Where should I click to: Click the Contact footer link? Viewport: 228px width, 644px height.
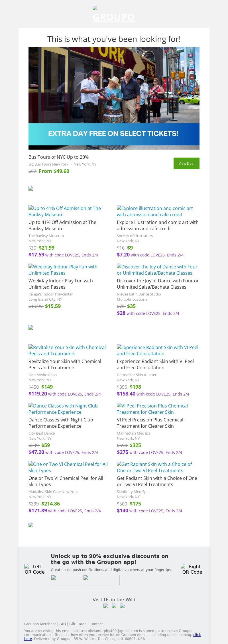click(x=96, y=624)
